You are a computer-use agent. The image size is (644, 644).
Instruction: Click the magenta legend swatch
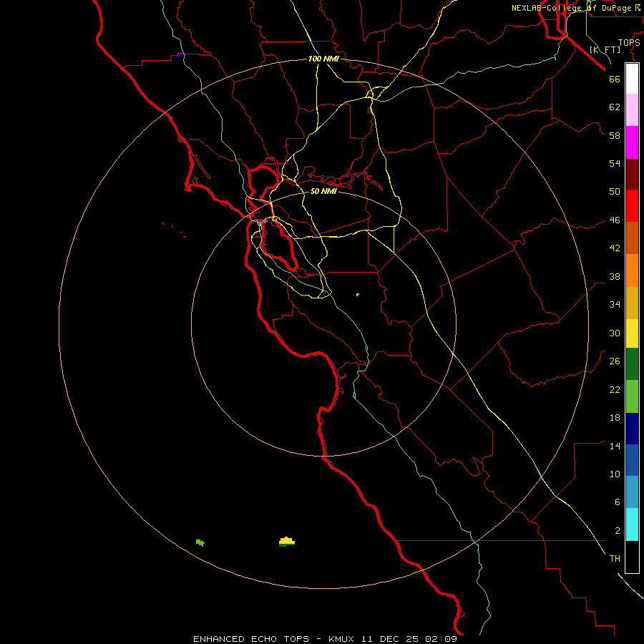[632, 142]
